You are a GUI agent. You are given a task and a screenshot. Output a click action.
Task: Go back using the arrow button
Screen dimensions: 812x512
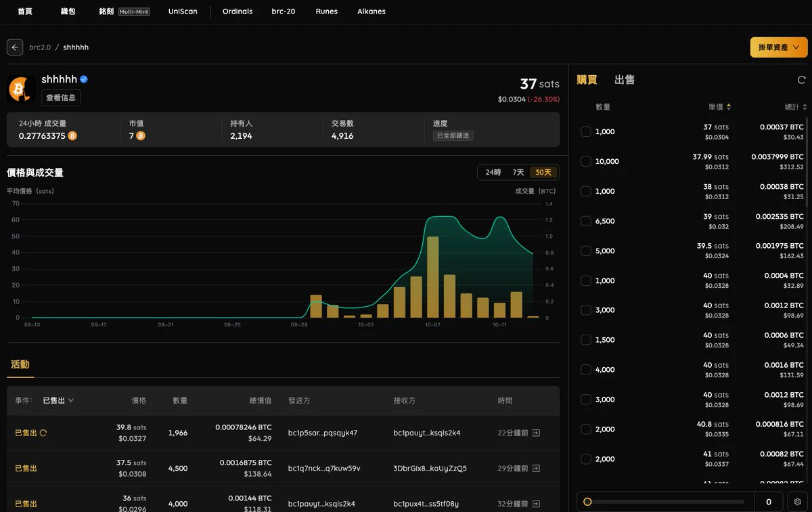15,47
